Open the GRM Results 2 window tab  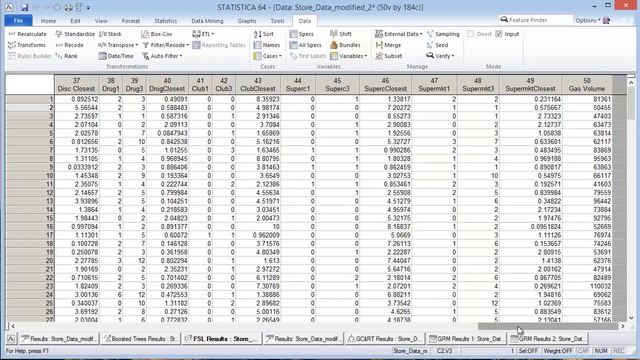tap(548, 338)
